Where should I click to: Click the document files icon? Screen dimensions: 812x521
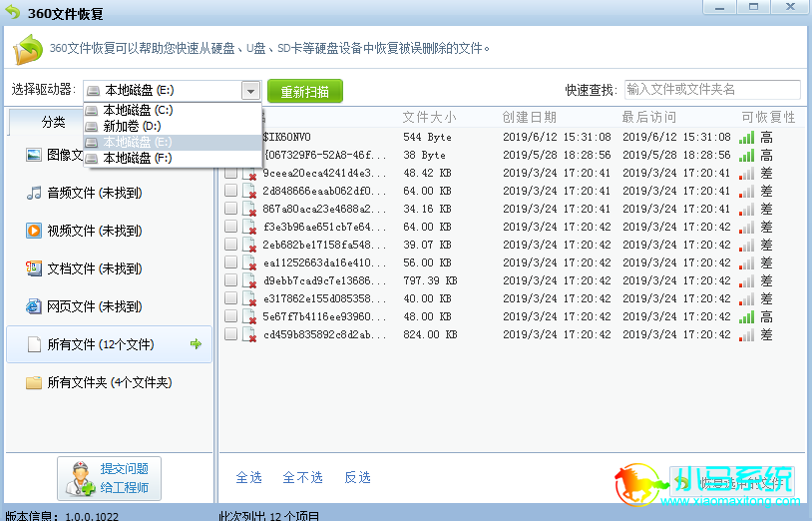pyautogui.click(x=34, y=268)
